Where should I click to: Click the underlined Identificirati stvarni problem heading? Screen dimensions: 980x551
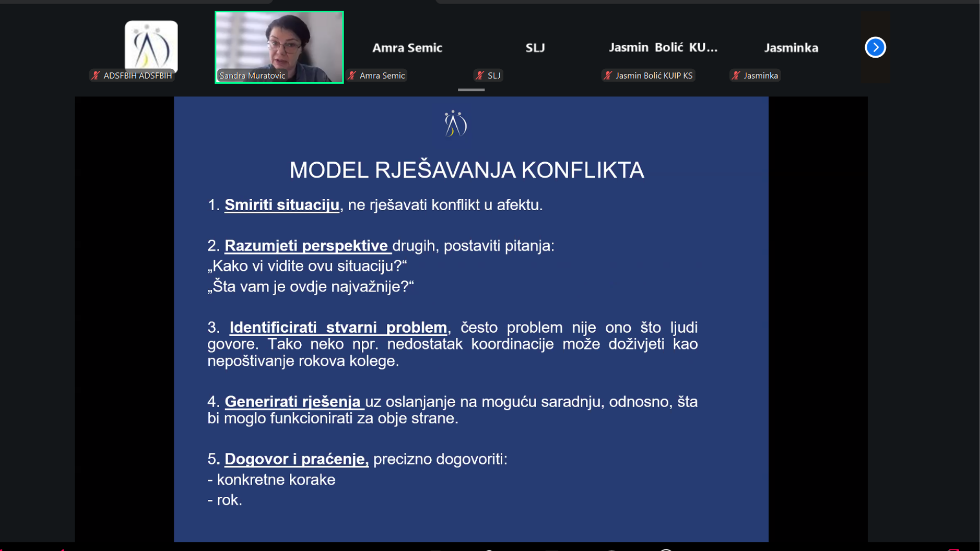(338, 328)
